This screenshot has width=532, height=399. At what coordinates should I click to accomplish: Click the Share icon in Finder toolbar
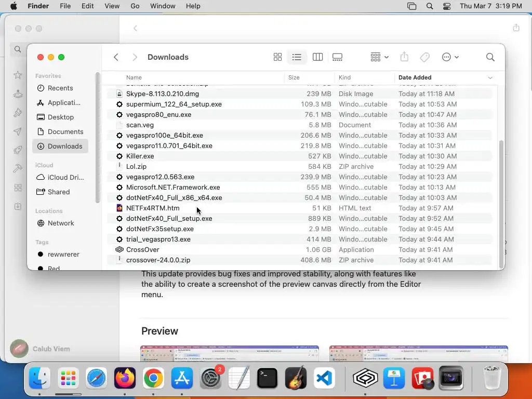404,57
